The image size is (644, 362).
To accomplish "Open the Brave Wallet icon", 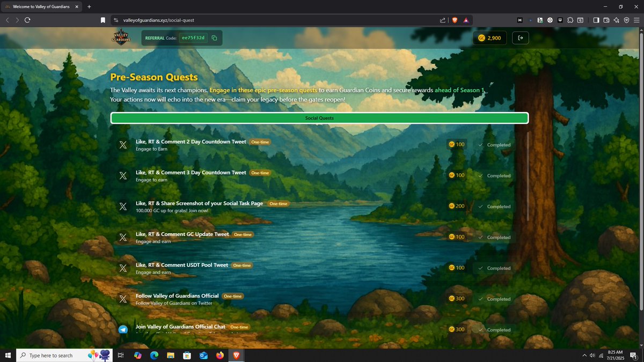I will 606,20.
